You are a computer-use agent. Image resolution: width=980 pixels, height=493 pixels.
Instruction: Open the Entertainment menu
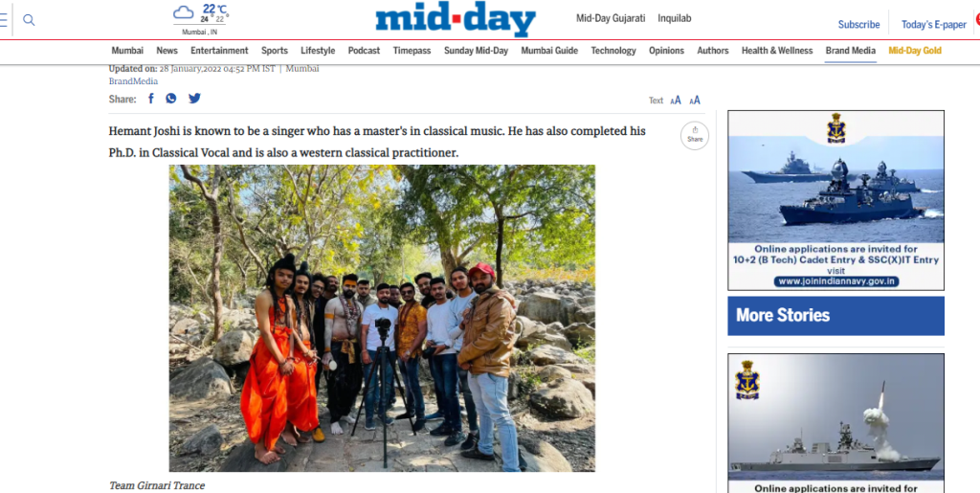pyautogui.click(x=219, y=51)
